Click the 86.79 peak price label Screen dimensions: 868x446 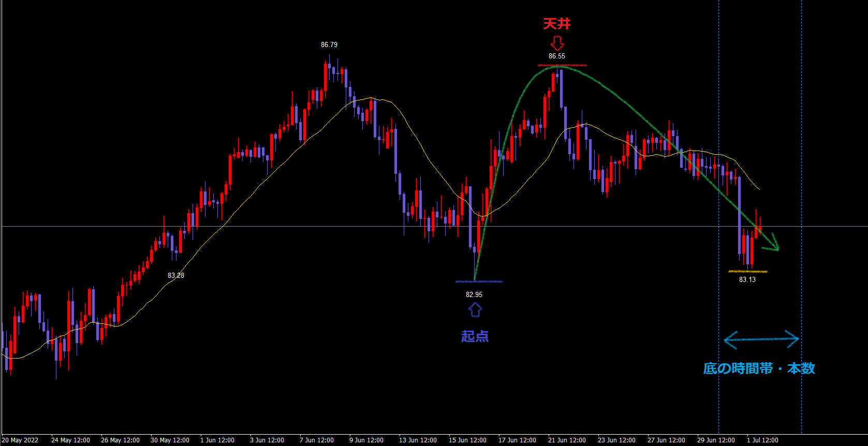point(329,45)
